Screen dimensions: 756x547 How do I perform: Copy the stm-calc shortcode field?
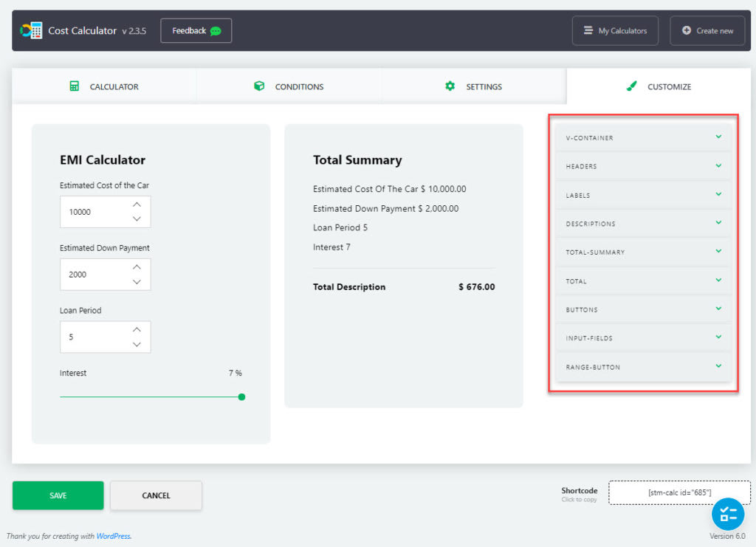pyautogui.click(x=679, y=492)
